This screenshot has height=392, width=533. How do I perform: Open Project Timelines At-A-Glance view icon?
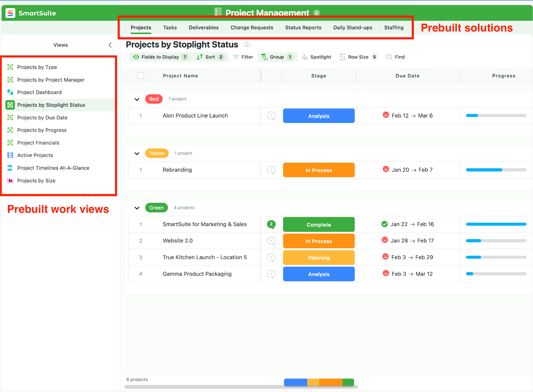tap(10, 168)
